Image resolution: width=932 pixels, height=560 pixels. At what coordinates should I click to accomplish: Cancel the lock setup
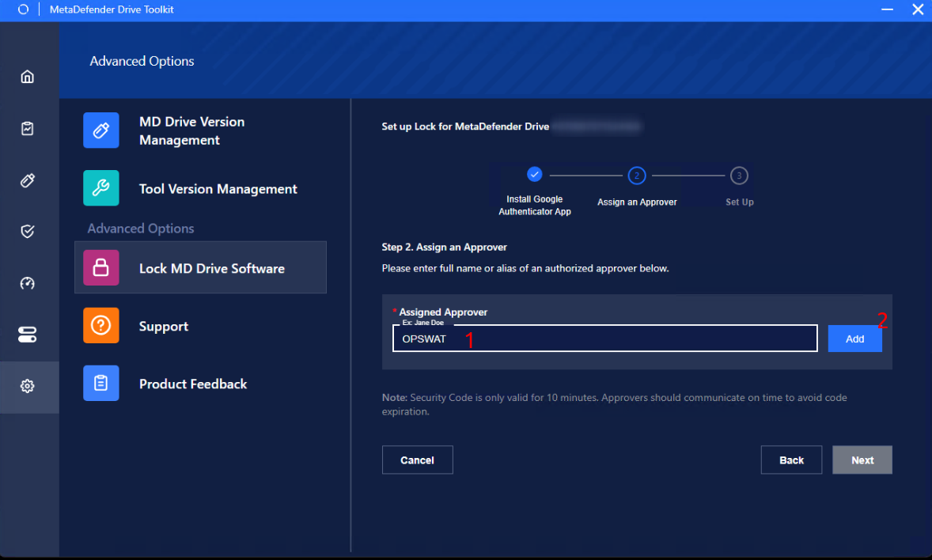coord(417,460)
